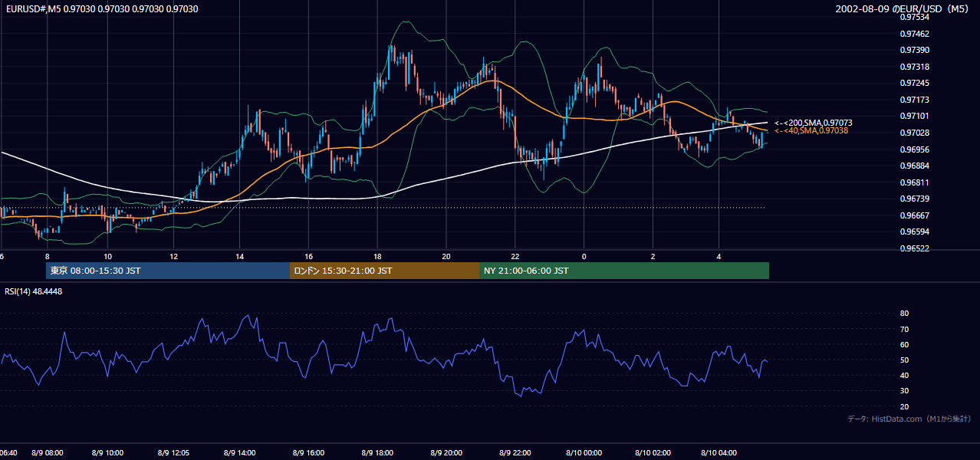Viewport: 980px width, 460px height.
Task: Click hour tick 16 on price chart time axis
Action: pyautogui.click(x=308, y=256)
